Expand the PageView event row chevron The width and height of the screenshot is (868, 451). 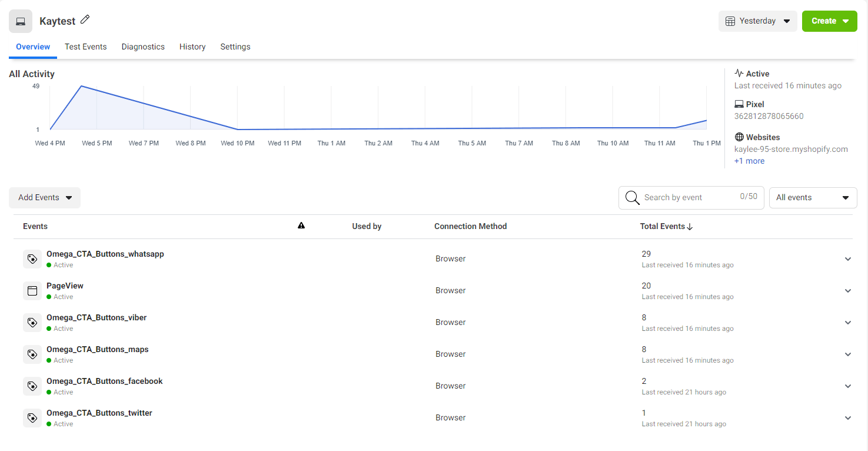pyautogui.click(x=847, y=291)
